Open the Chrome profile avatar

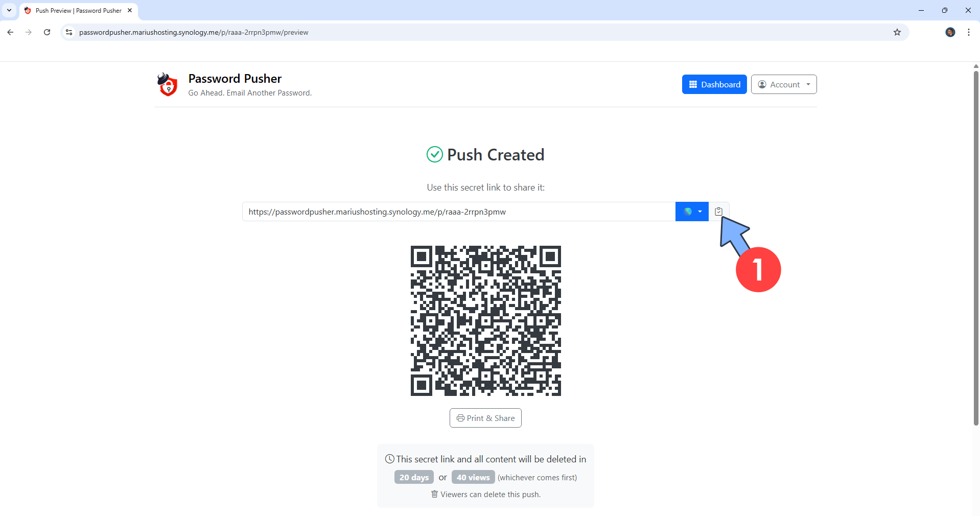click(950, 32)
